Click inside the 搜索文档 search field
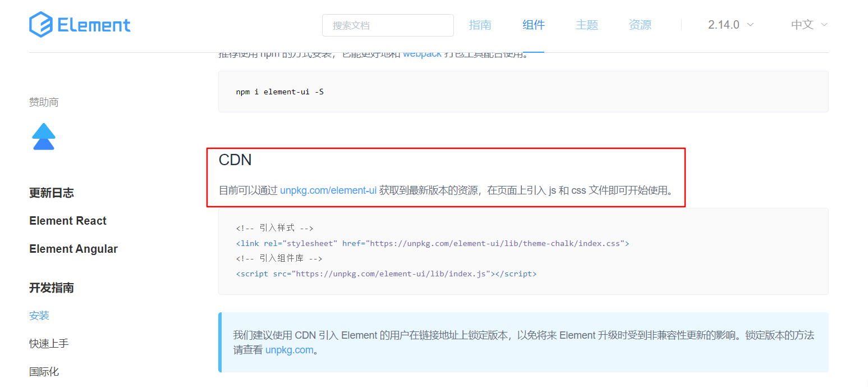Viewport: 868px width, 387px height. click(x=387, y=25)
